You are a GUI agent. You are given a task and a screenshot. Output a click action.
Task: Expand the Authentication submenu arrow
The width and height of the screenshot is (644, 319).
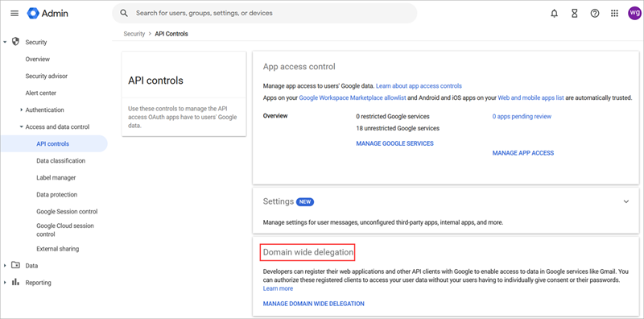[21, 110]
